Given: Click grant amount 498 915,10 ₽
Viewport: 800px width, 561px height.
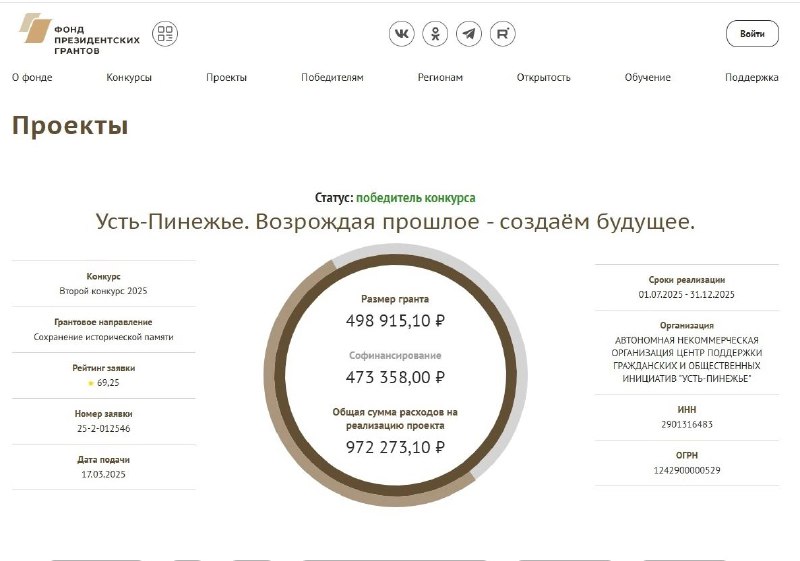Looking at the screenshot, I should 395,321.
